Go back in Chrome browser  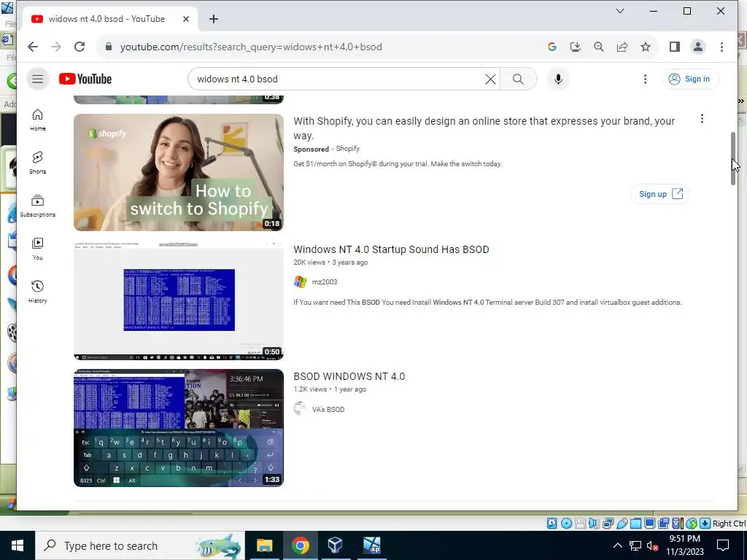32,47
